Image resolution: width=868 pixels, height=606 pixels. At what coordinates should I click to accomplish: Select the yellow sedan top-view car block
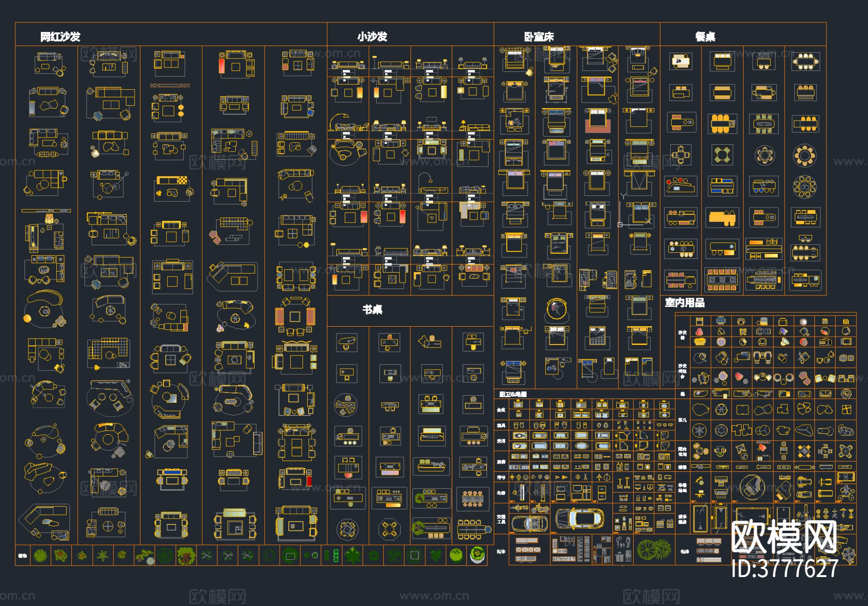pos(580,519)
